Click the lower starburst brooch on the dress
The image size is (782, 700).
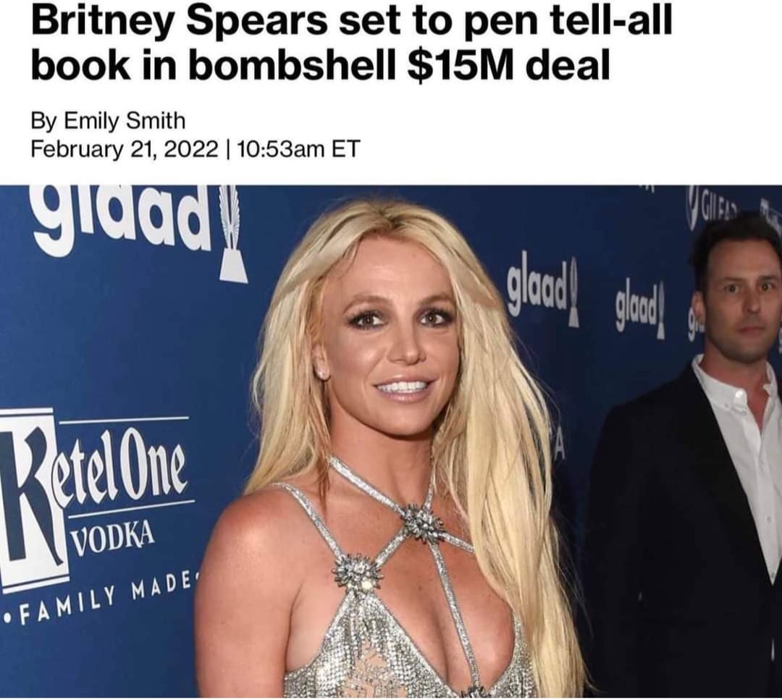[356, 572]
